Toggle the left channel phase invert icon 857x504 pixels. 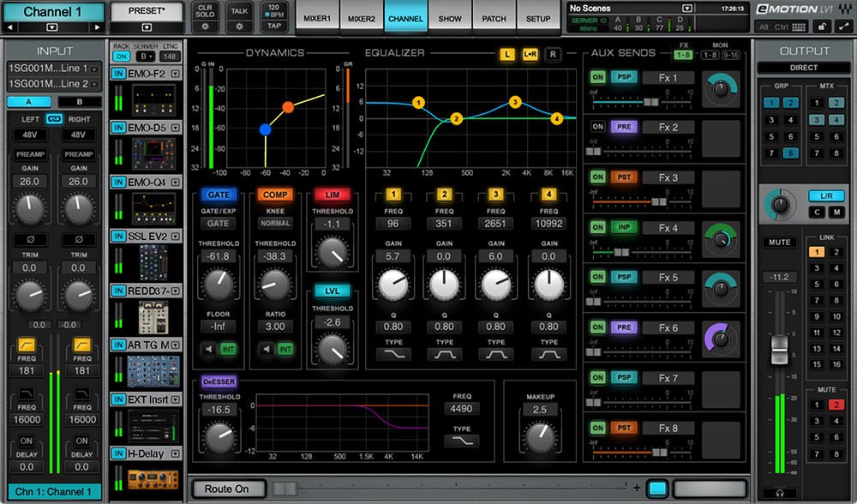[30, 239]
